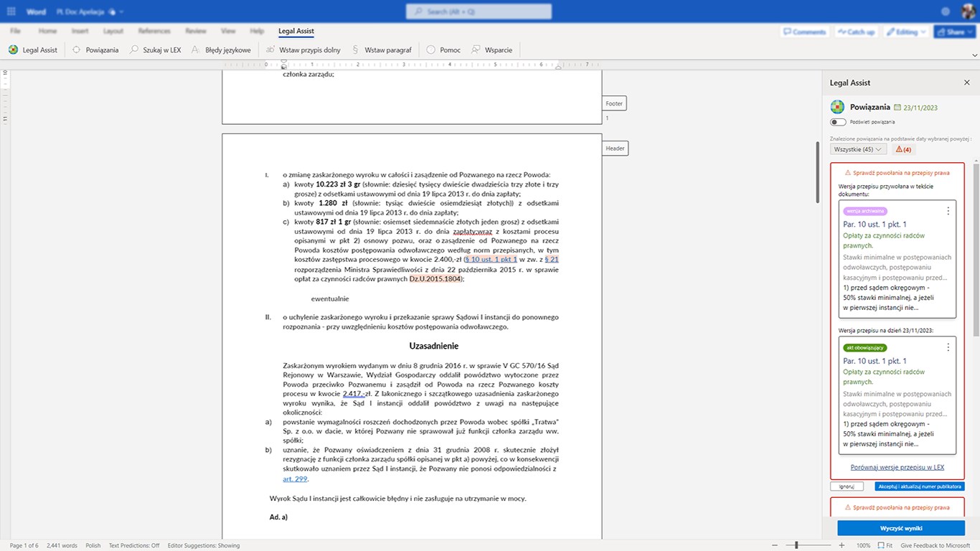The width and height of the screenshot is (980, 551).
Task: Open the File menu
Action: coord(15,32)
